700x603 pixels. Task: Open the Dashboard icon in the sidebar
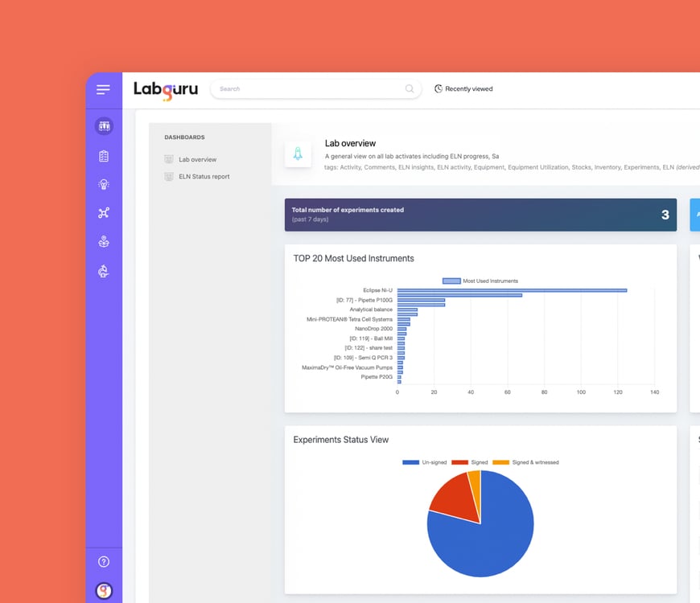click(103, 126)
